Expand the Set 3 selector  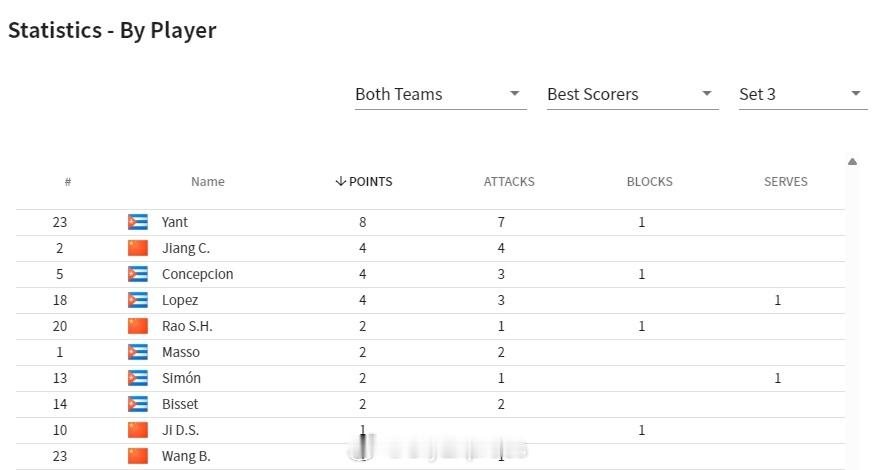click(x=804, y=94)
